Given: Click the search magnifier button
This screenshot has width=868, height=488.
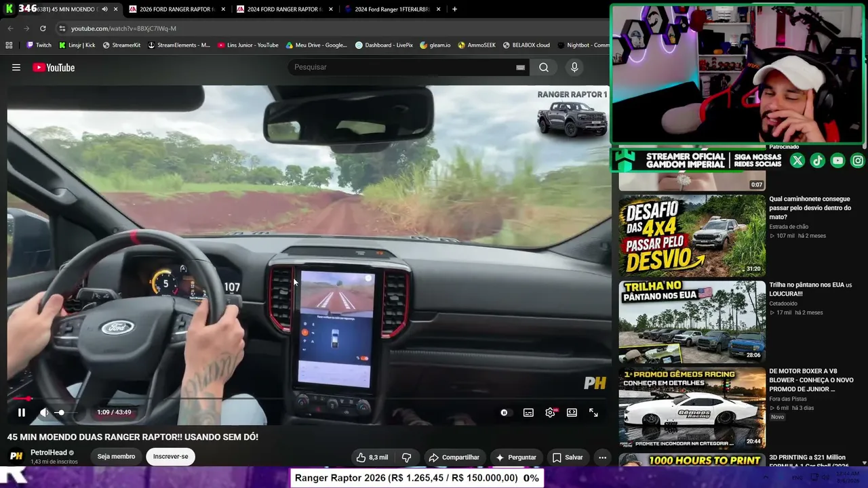Looking at the screenshot, I should (544, 67).
